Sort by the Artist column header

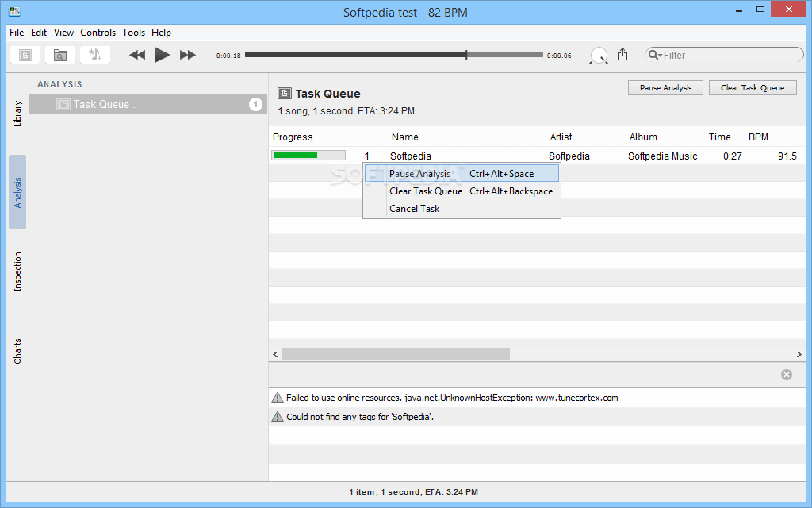coord(561,137)
